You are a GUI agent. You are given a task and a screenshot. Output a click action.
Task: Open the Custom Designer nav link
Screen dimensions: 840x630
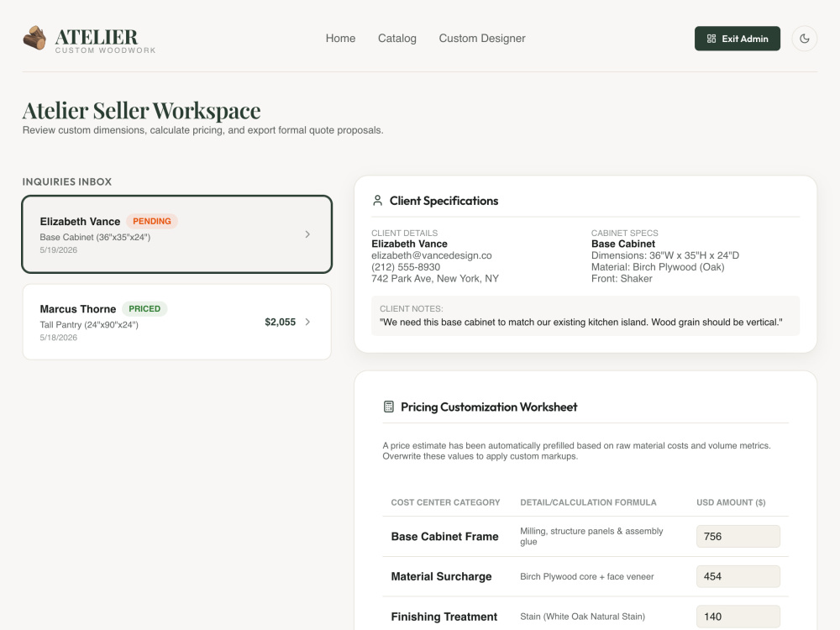(482, 39)
